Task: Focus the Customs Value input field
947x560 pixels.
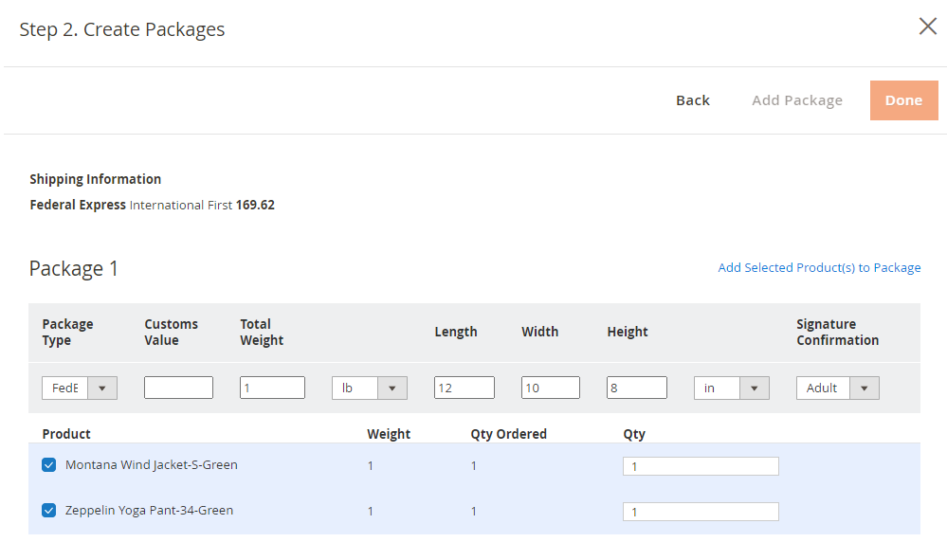Action: click(178, 388)
